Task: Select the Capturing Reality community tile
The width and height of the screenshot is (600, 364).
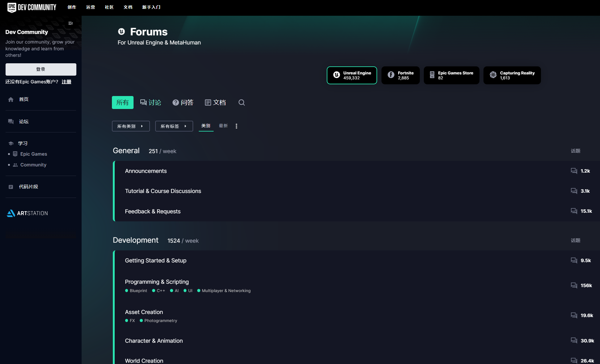Action: pyautogui.click(x=512, y=75)
